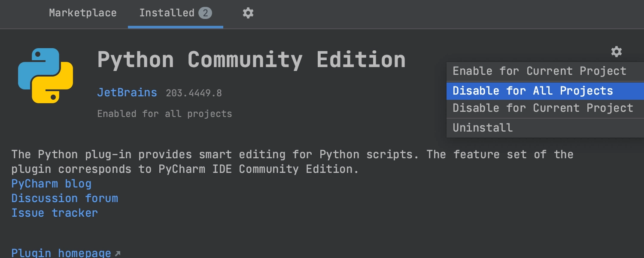The image size is (644, 258).
Task: Click the description line starting 'The Python plug-in provides'
Action: [x=292, y=154]
